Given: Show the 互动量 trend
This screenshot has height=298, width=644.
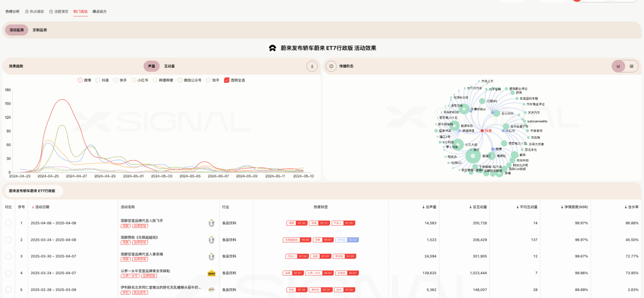Looking at the screenshot, I should [x=169, y=66].
